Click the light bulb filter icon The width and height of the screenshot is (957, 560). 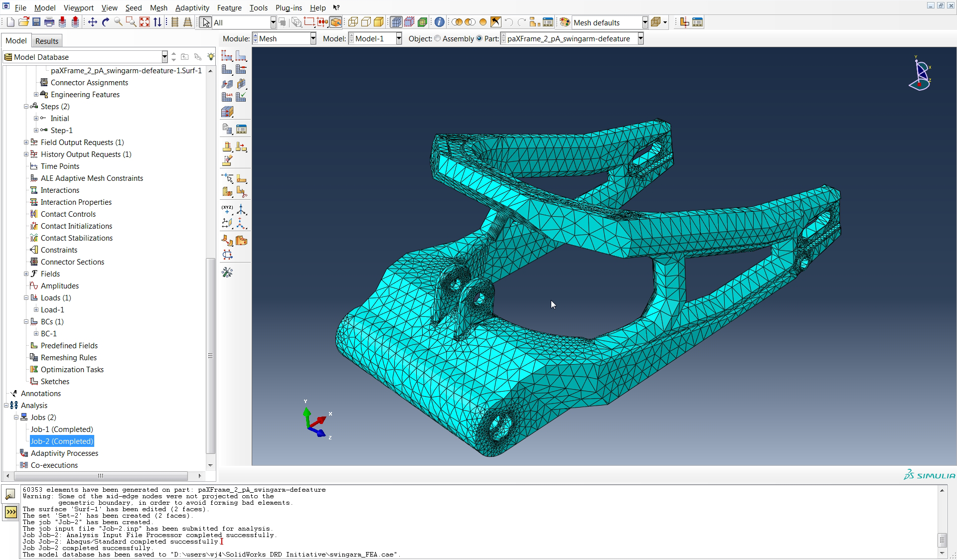[211, 57]
